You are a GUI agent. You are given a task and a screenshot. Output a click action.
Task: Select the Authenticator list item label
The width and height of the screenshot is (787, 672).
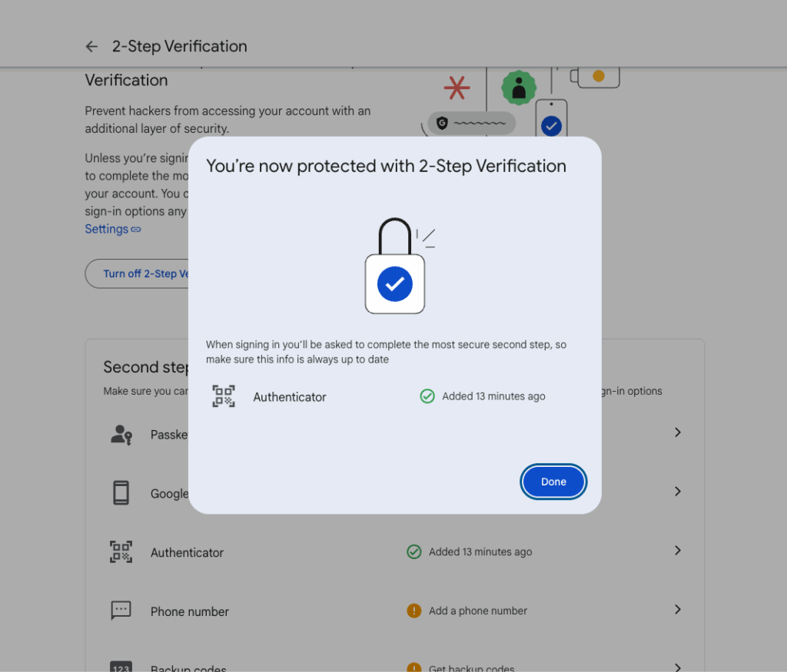187,553
